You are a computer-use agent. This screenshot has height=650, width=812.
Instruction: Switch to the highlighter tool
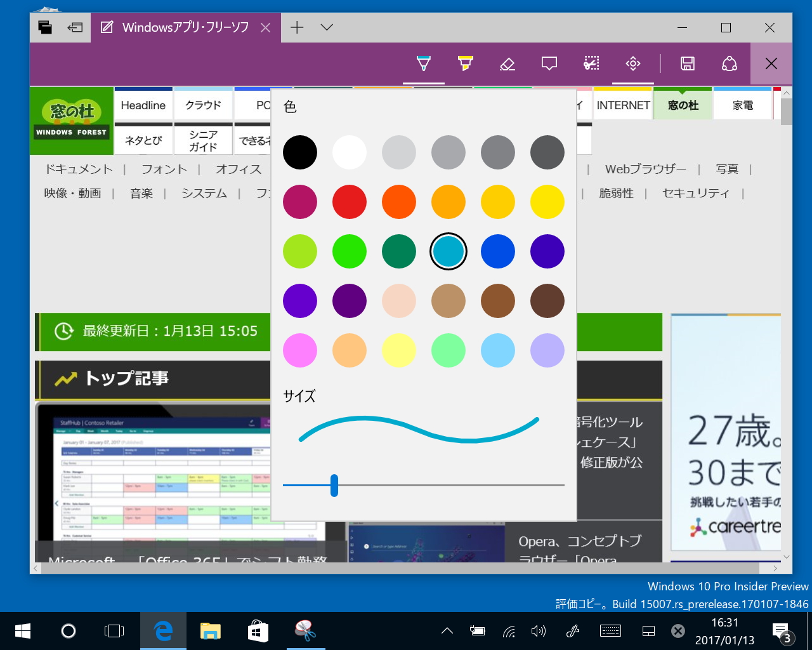click(465, 63)
